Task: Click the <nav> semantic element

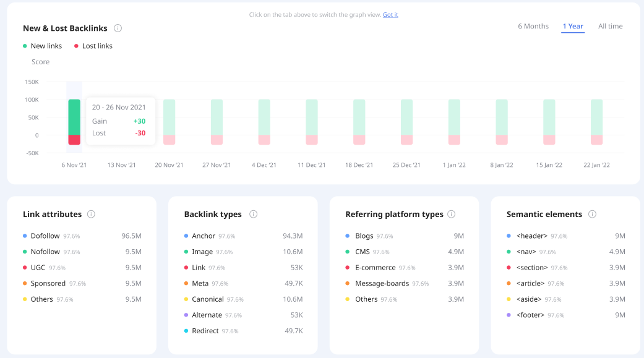Action: click(566, 252)
